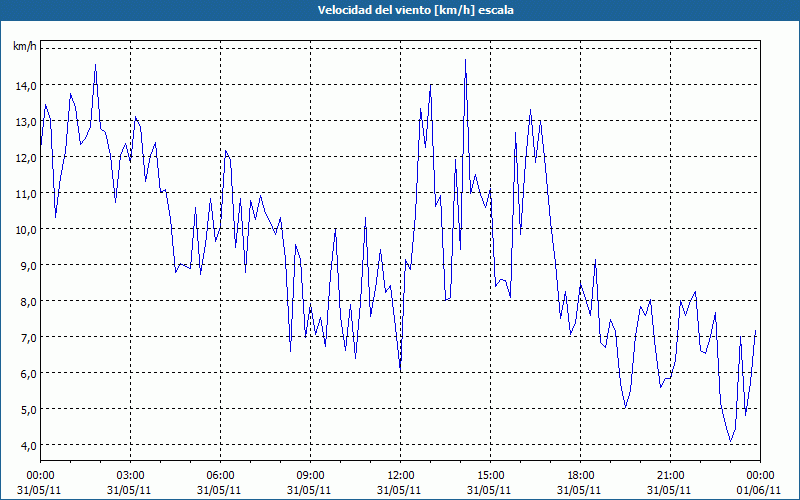Screen dimensions: 800x500
Task: Click the wind speed peak near 14:00
Action: coord(465,60)
